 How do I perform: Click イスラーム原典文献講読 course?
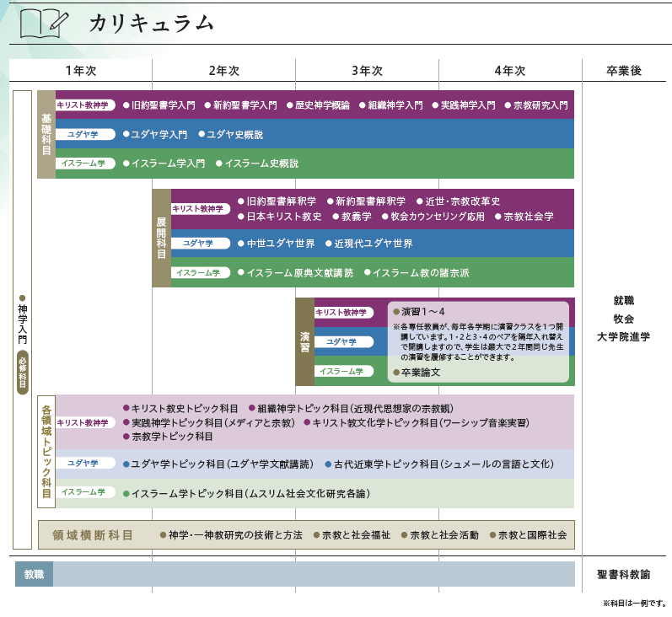(296, 273)
